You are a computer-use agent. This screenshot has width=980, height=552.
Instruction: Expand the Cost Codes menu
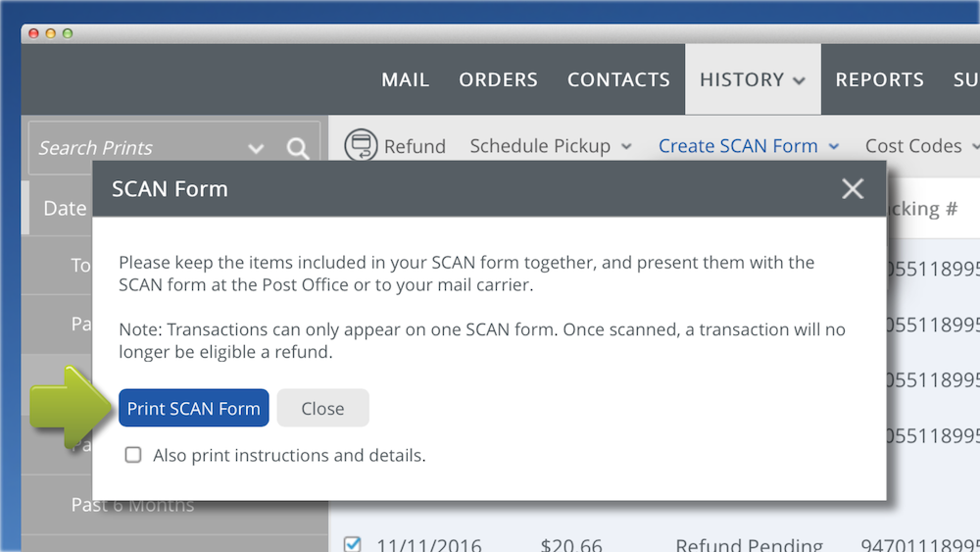click(x=921, y=146)
